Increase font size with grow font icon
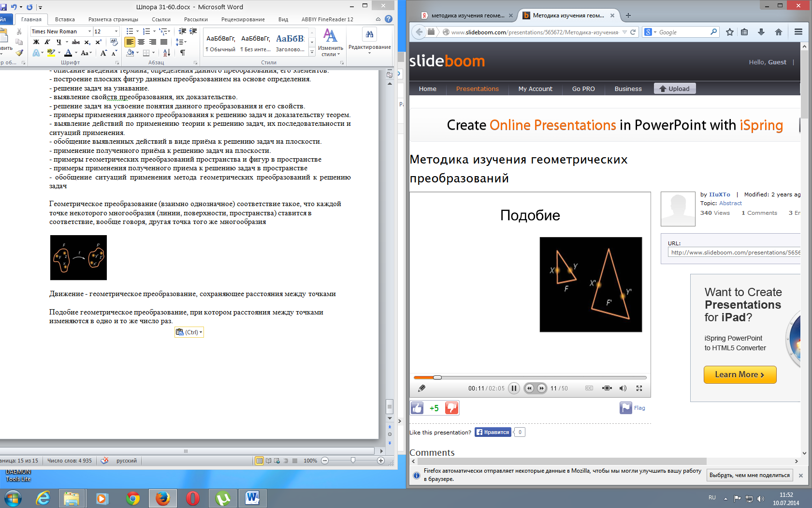812x508 pixels. pyautogui.click(x=103, y=53)
